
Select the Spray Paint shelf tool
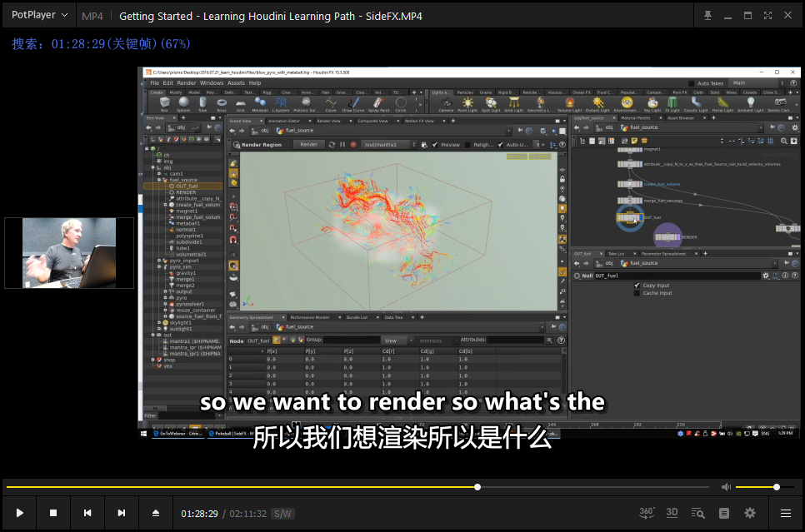377,103
